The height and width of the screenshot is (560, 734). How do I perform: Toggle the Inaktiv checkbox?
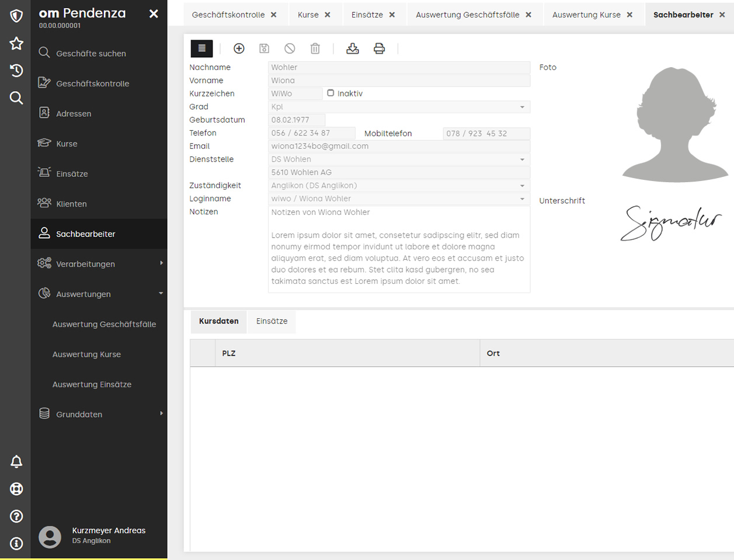tap(331, 93)
